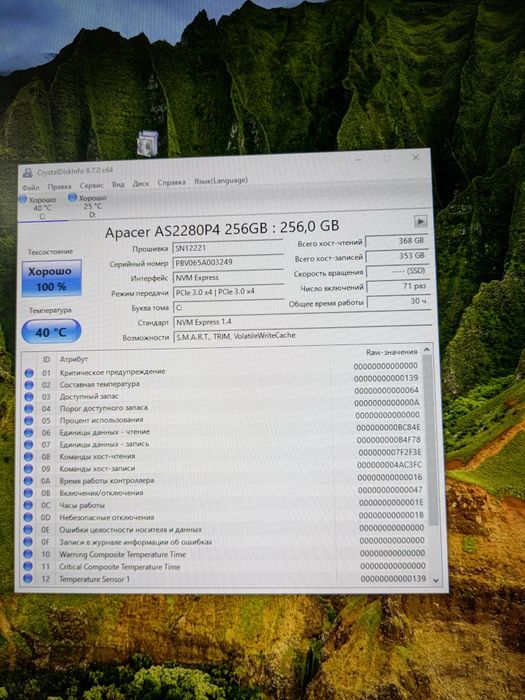
Task: Click status circle of Составная температура row
Action: [29, 385]
